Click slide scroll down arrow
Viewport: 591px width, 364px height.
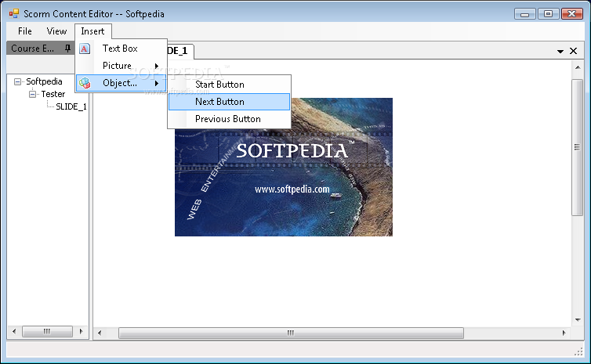click(x=578, y=320)
